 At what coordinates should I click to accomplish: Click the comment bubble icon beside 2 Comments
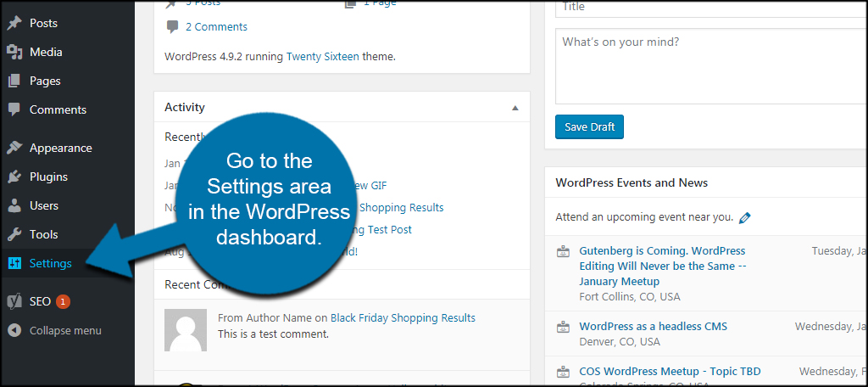(x=172, y=26)
